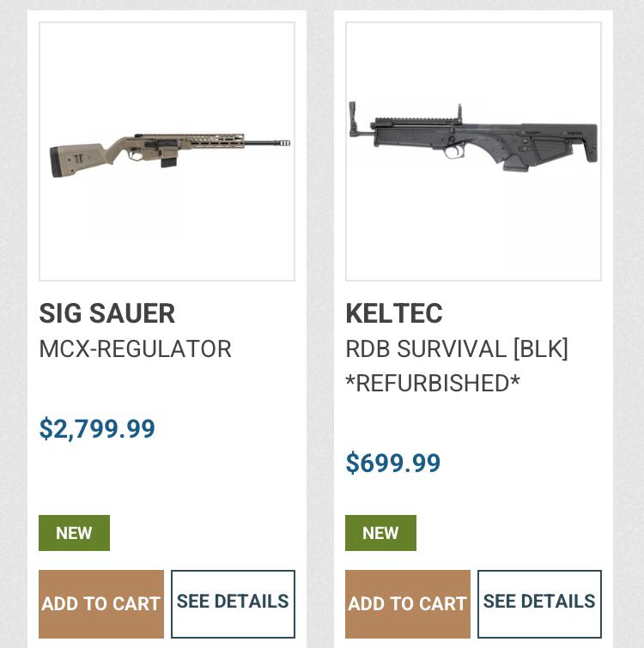The height and width of the screenshot is (648, 644).
Task: Open the MCX-REGULATOR product title link
Action: click(135, 348)
